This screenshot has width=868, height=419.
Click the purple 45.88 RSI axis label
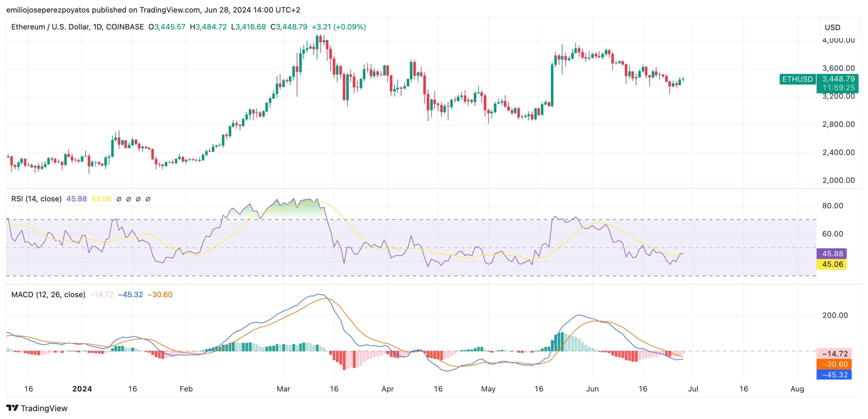pos(832,253)
